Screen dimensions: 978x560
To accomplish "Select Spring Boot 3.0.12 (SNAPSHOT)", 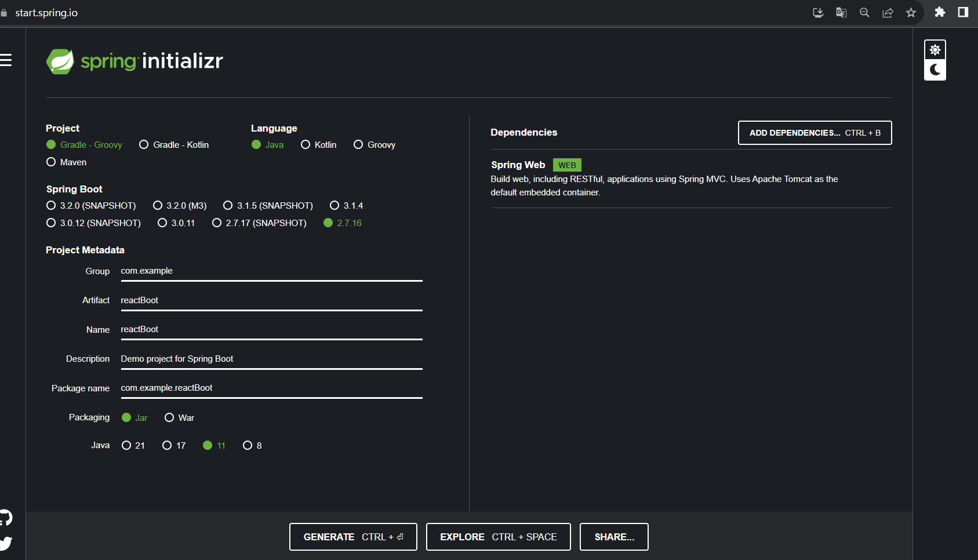I will [x=93, y=223].
